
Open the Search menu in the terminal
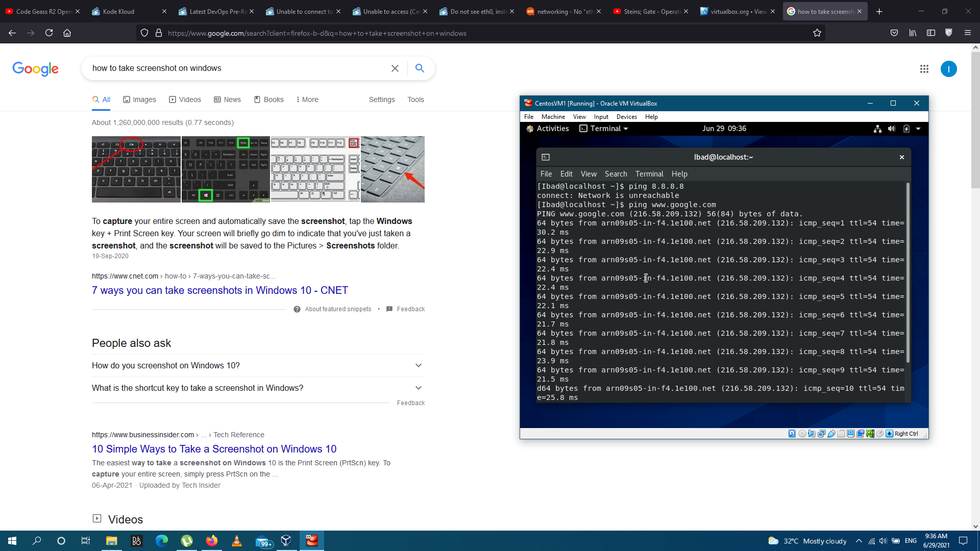click(616, 174)
